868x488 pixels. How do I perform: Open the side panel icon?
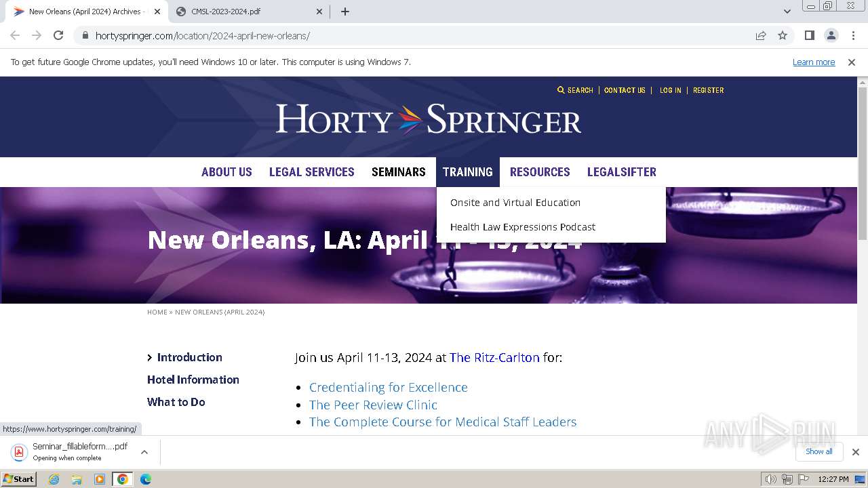click(809, 35)
